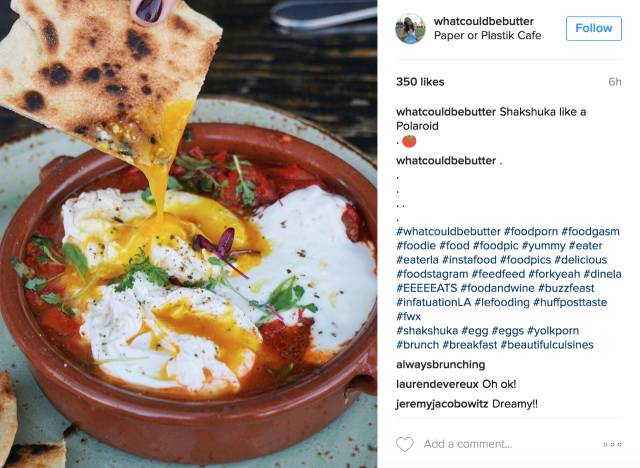The height and width of the screenshot is (468, 640).
Task: Open the Paper or Plastik Cafe location
Action: point(487,35)
